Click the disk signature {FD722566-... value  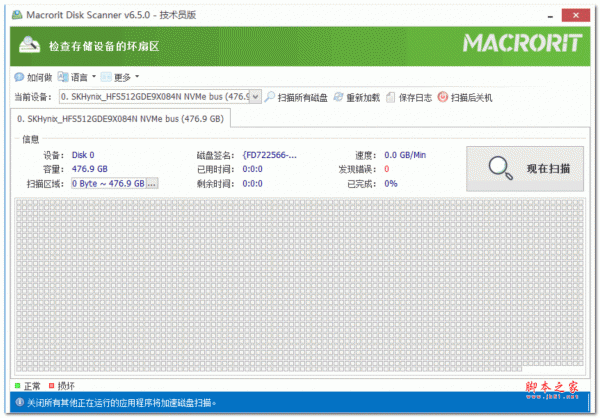270,155
